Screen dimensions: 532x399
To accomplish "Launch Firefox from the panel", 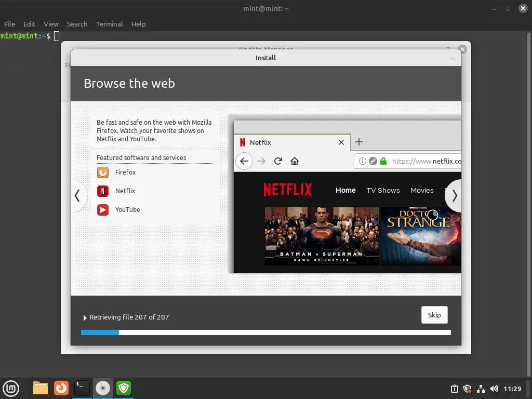I will pos(61,388).
